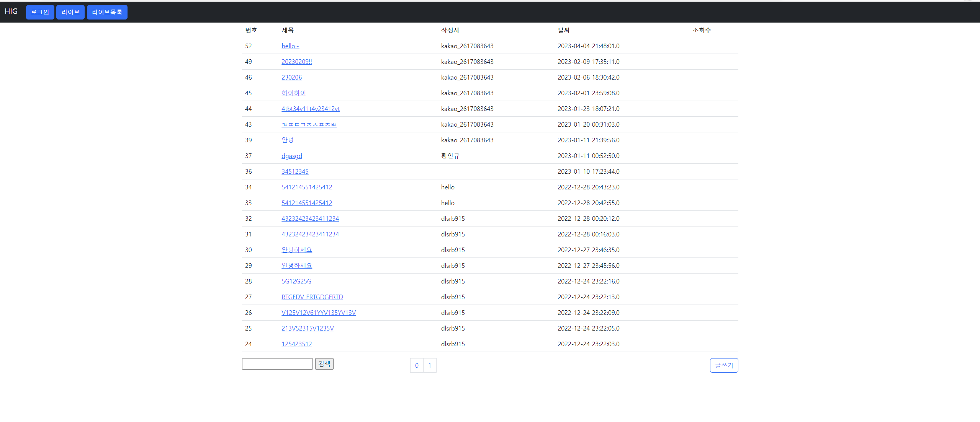
Task: Click the 글쓰기 write post button
Action: (x=723, y=365)
